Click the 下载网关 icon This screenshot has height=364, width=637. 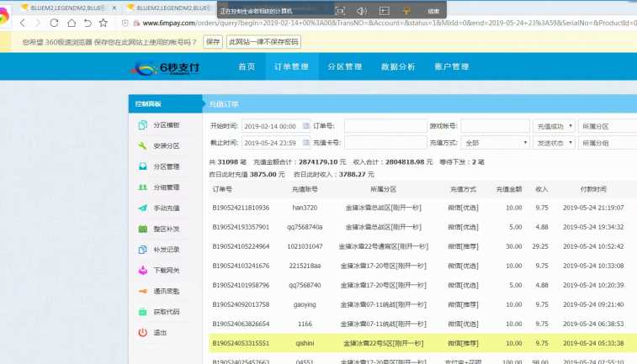coord(142,270)
